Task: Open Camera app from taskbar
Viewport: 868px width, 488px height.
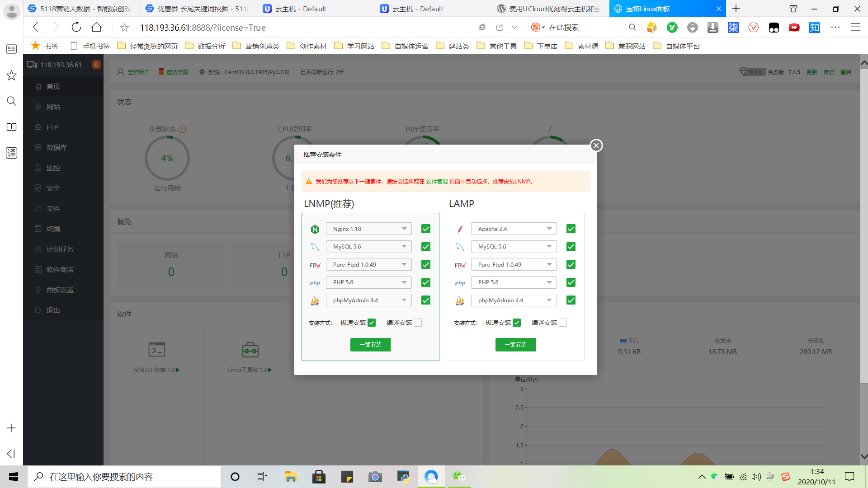Action: tap(375, 477)
